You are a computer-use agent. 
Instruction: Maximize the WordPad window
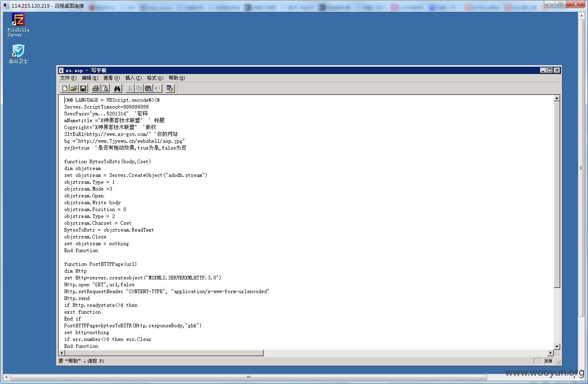(549, 70)
